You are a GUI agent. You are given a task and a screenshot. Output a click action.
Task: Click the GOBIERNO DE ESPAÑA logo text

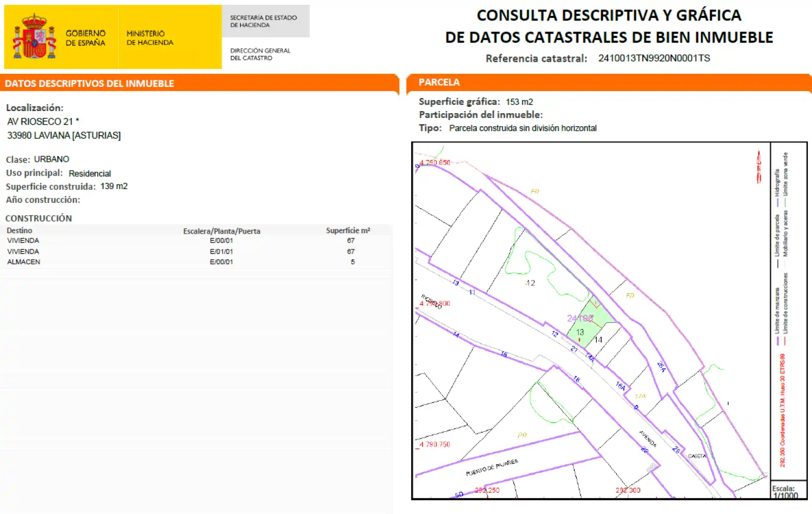click(x=85, y=38)
